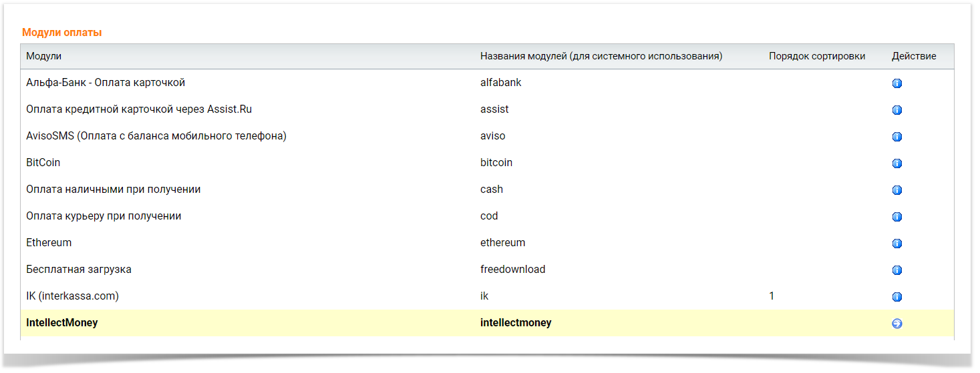This screenshot has height=373, width=980.
Task: Open info icon for IK interkassa module
Action: (x=897, y=297)
